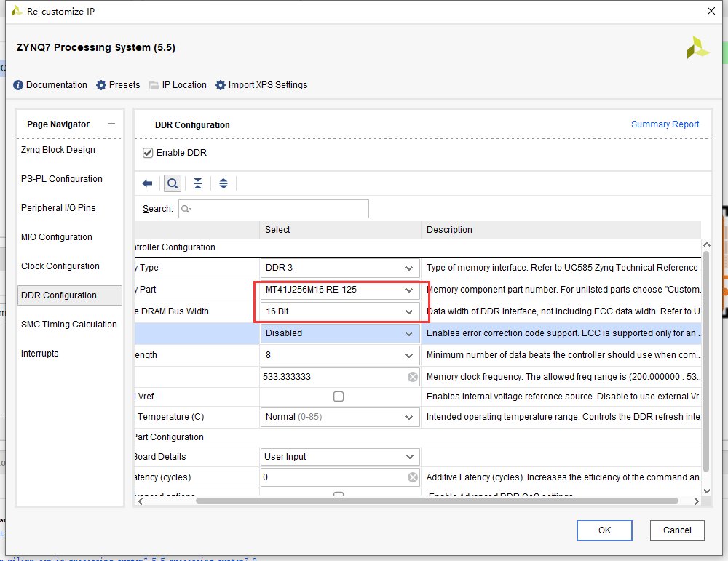Click inside the Search input field
This screenshot has height=561, width=728.
click(274, 209)
